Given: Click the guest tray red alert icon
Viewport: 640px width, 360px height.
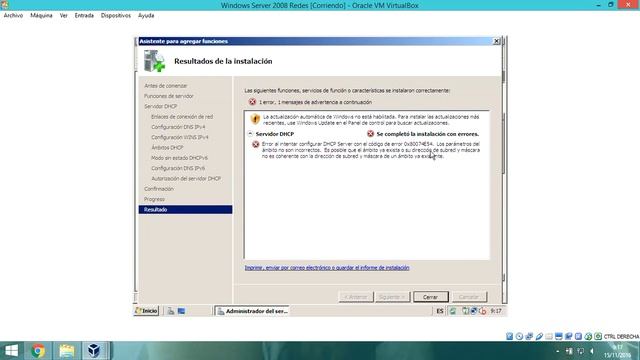Looking at the screenshot, I should [482, 311].
